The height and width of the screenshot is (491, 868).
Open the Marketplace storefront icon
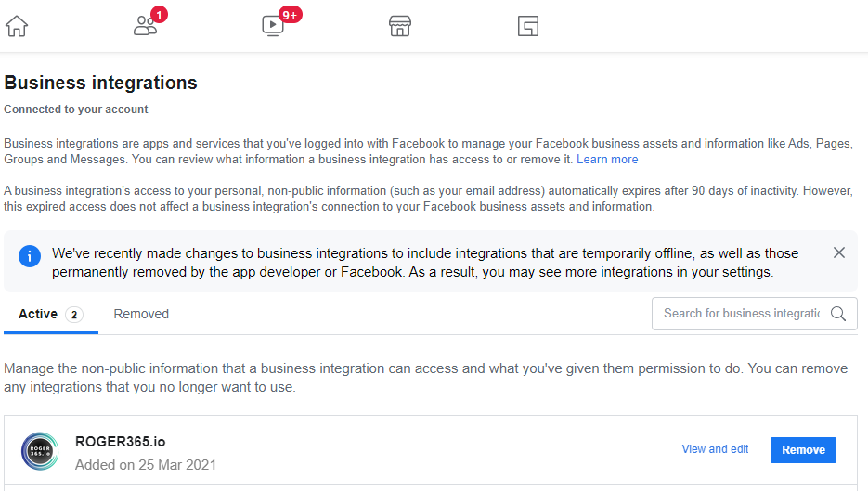(x=400, y=26)
